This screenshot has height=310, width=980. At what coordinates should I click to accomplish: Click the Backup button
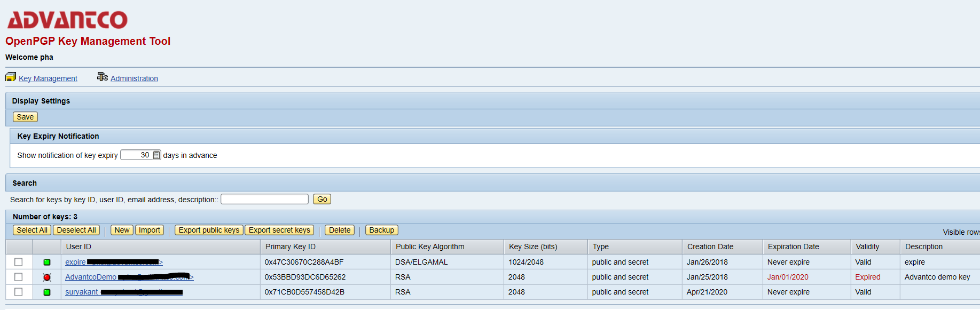[x=381, y=230]
